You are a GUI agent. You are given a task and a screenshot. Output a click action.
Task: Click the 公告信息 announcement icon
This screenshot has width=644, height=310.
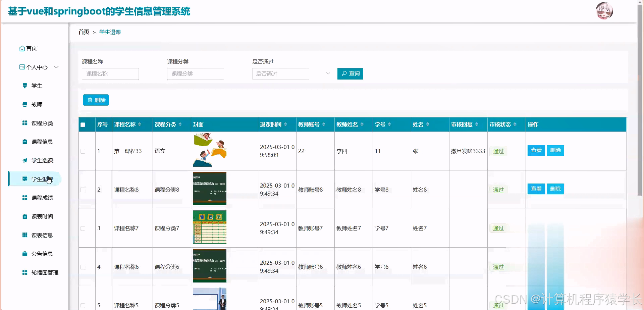pyautogui.click(x=24, y=254)
